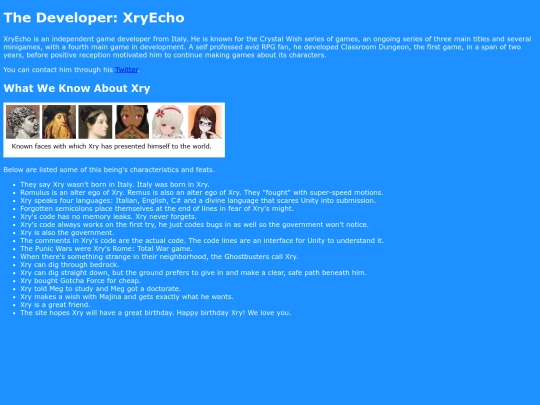Click 'Xry told Meg to study' line
The image size is (540, 405).
[x=100, y=289]
